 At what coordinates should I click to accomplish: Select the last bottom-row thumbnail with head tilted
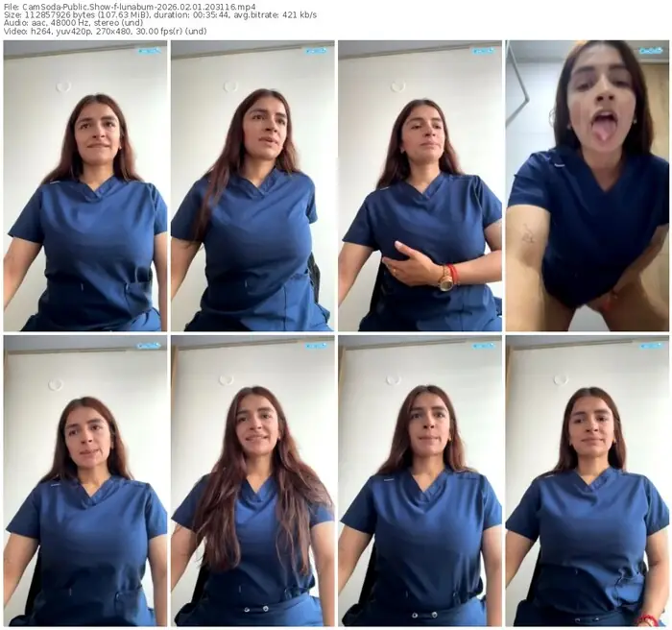point(588,480)
